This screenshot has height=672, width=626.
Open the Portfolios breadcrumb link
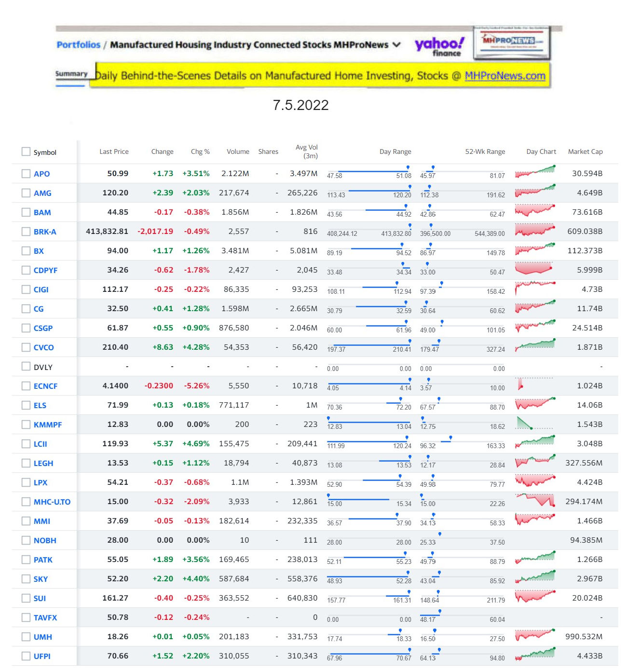point(78,45)
